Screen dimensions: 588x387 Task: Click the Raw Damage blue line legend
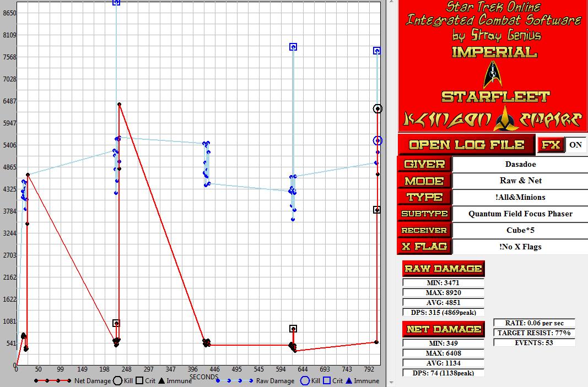(235, 380)
